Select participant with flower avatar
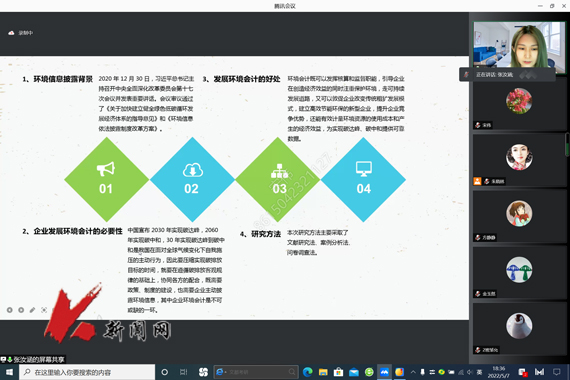This screenshot has width=570, height=380. click(519, 105)
